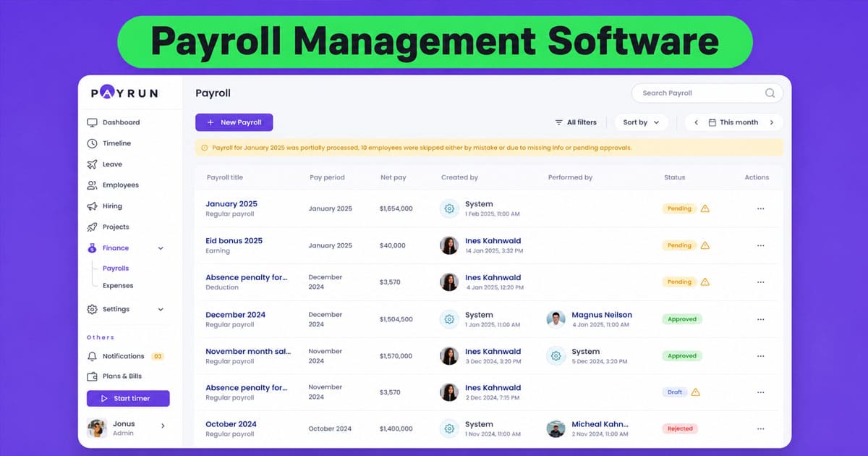The height and width of the screenshot is (456, 868).
Task: Open the Payrolls submenu item
Action: click(116, 269)
